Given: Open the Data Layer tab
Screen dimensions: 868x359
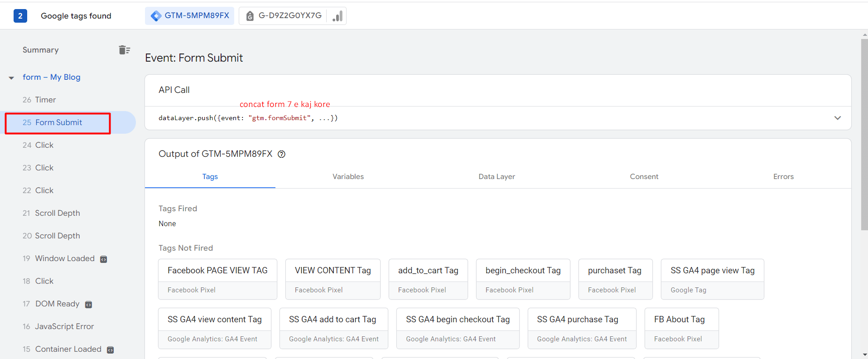Looking at the screenshot, I should point(497,177).
